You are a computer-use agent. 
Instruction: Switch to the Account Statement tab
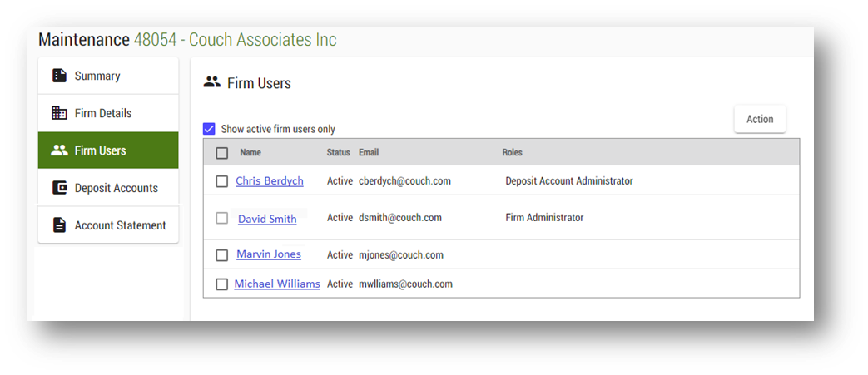coord(120,225)
